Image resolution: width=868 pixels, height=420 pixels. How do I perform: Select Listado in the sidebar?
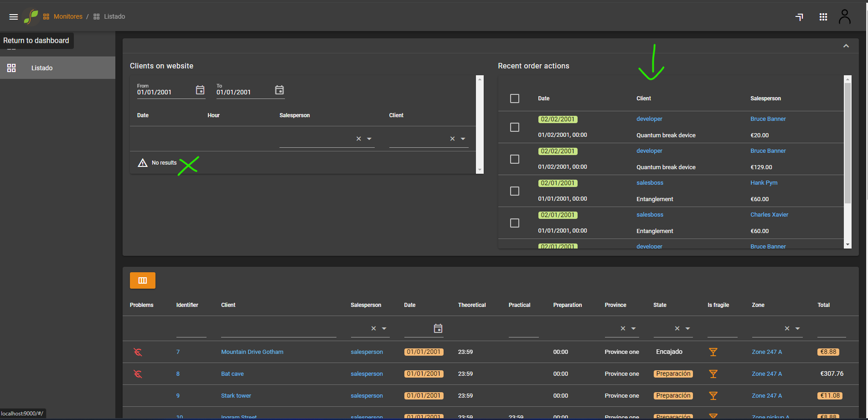pyautogui.click(x=57, y=68)
